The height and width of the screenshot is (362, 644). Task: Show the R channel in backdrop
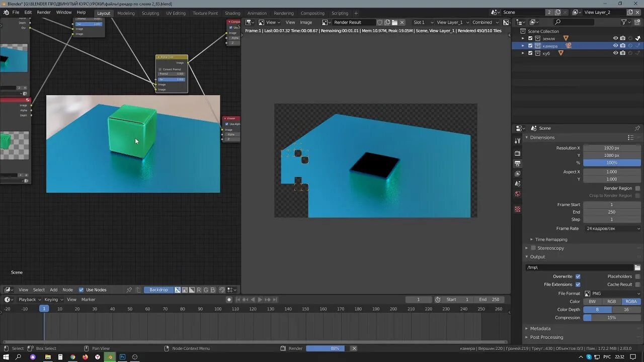(x=199, y=290)
